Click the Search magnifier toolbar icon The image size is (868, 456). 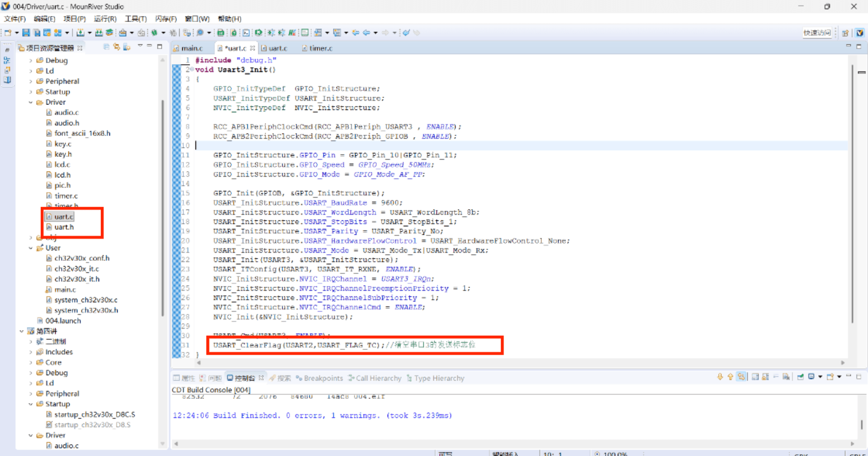199,33
